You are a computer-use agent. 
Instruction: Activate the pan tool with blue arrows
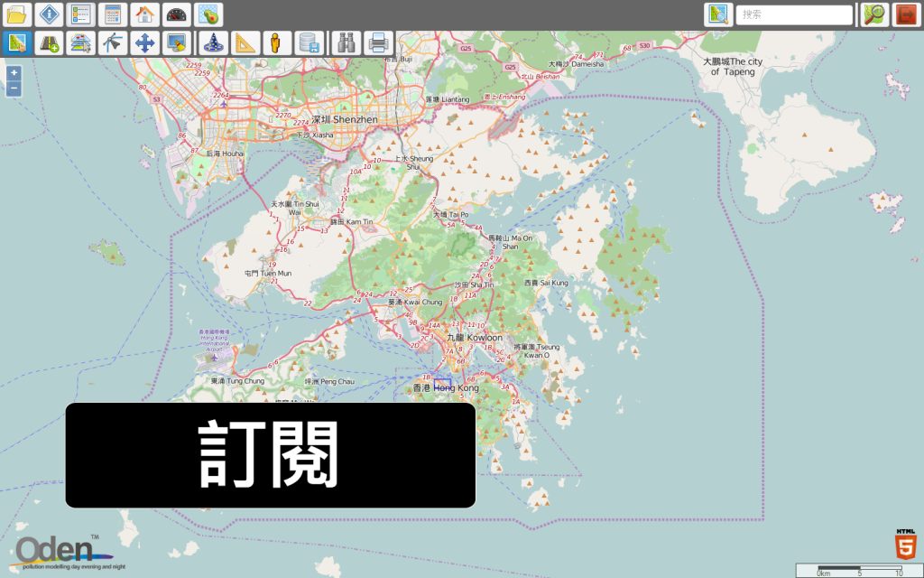143,42
